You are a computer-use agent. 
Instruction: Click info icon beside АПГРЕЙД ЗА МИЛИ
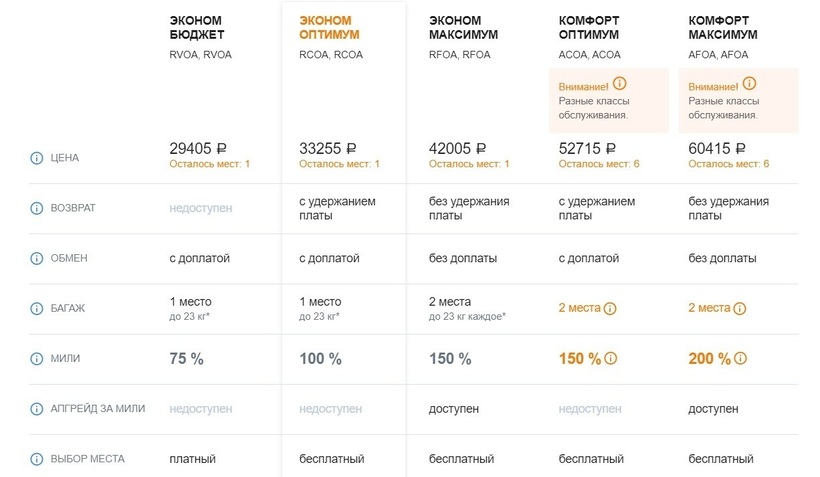tap(37, 408)
